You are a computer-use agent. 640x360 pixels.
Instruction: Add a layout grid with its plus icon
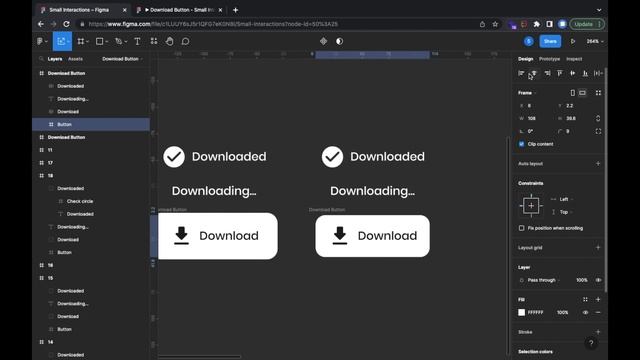598,247
